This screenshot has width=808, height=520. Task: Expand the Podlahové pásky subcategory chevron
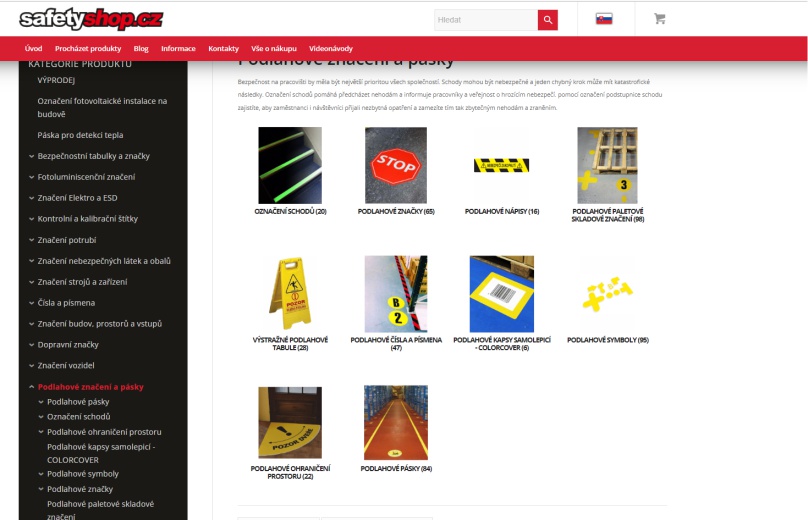(x=41, y=402)
